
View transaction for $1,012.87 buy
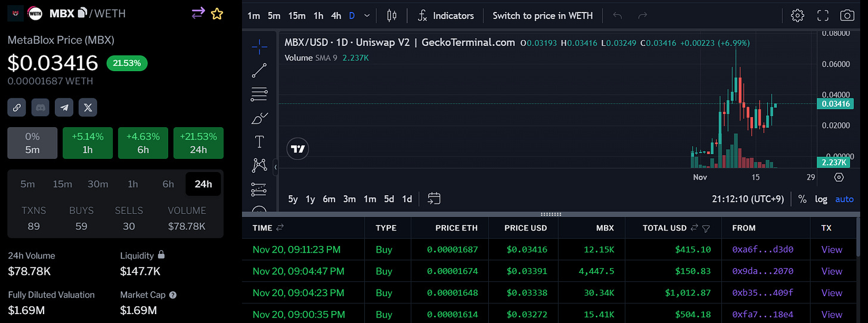pos(832,293)
